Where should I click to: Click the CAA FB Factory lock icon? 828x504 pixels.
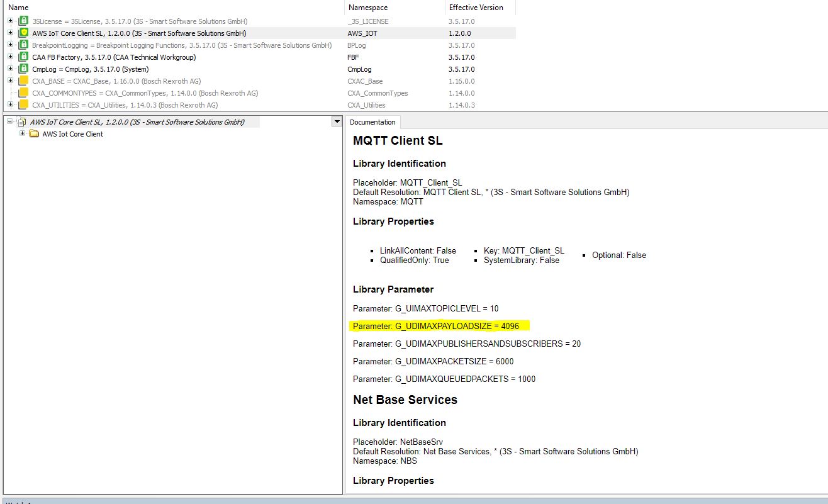point(24,57)
